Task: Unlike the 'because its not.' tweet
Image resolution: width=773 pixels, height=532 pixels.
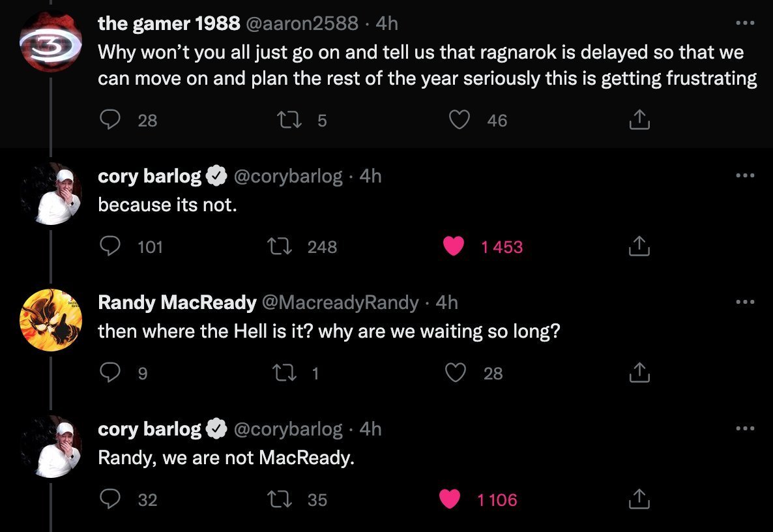Action: [x=454, y=246]
